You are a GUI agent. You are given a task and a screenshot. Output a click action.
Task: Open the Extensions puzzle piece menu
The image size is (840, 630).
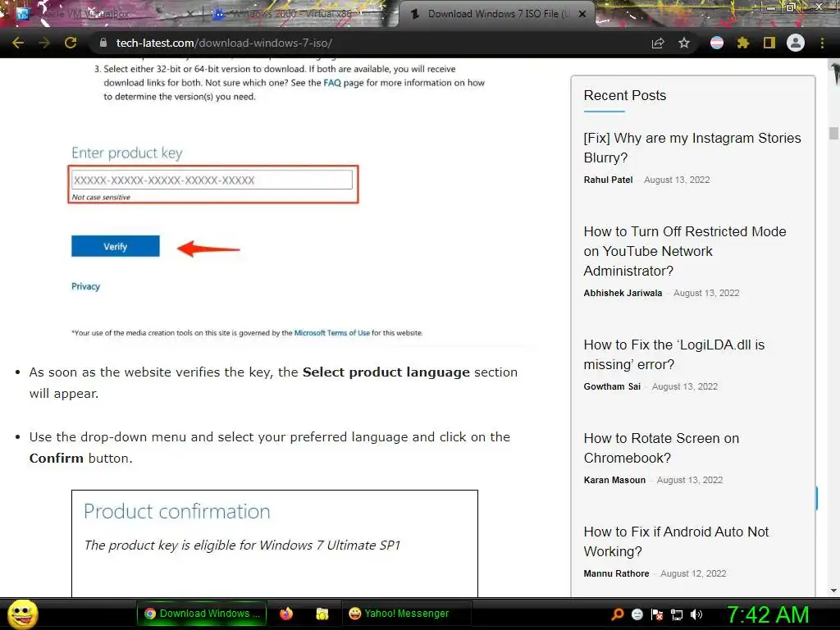743,43
